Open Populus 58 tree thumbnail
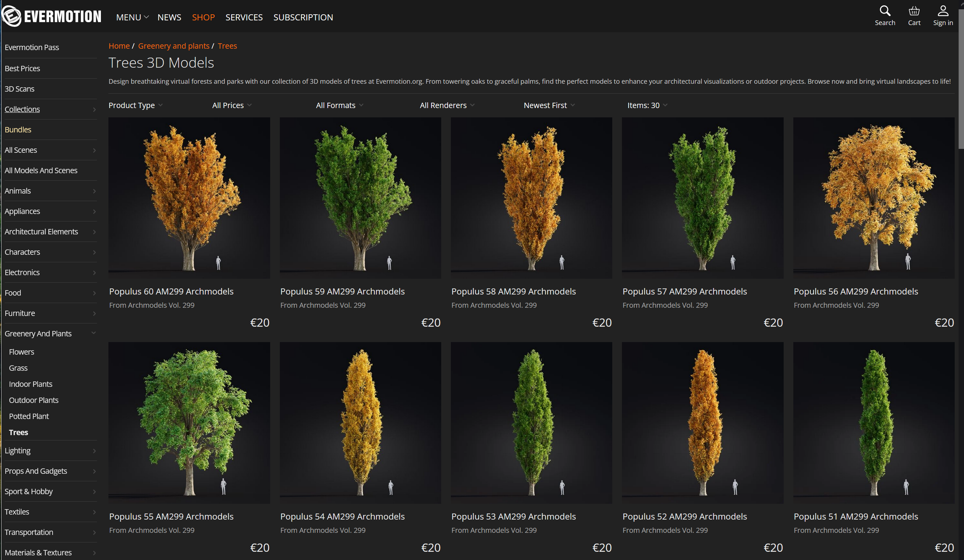 click(x=531, y=198)
